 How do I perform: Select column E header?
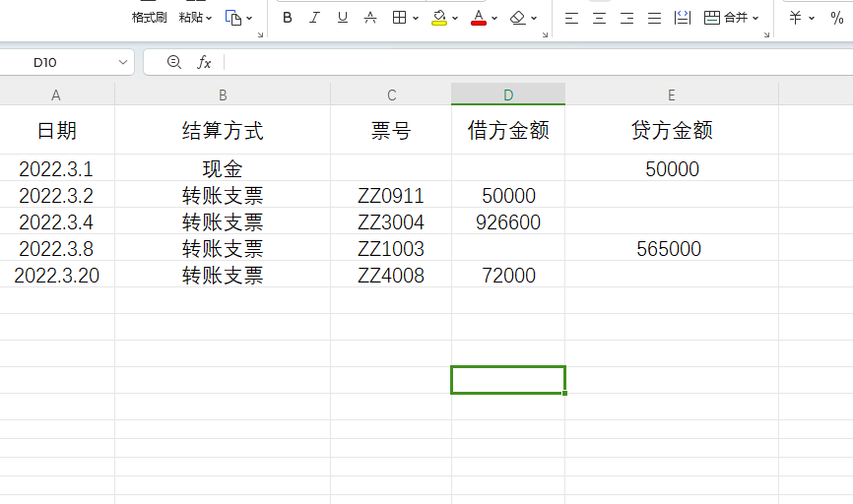point(672,94)
